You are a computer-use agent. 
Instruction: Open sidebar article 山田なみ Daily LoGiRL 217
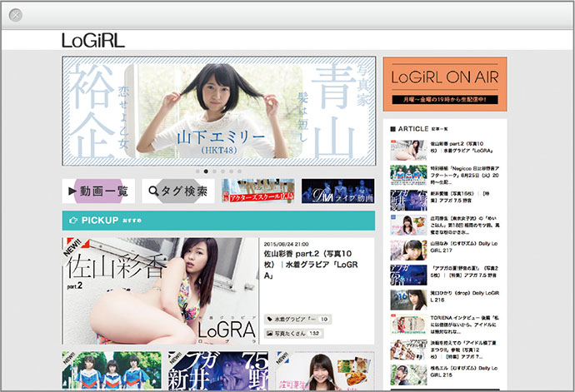(x=445, y=250)
